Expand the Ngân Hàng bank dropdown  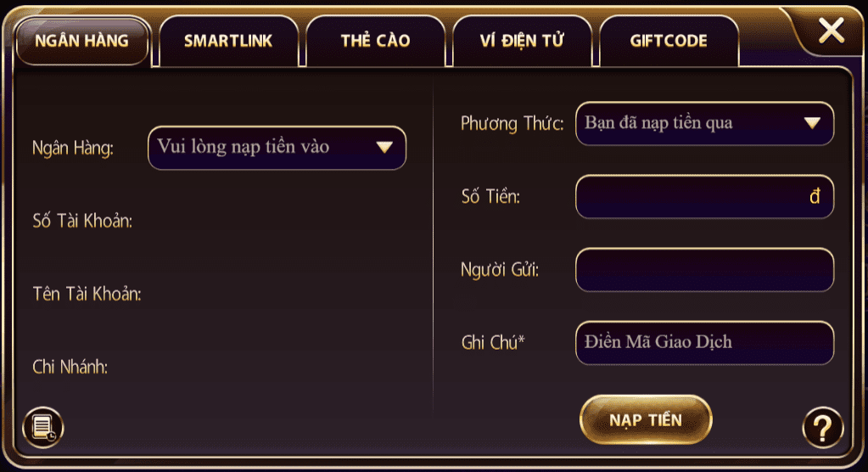tap(277, 148)
